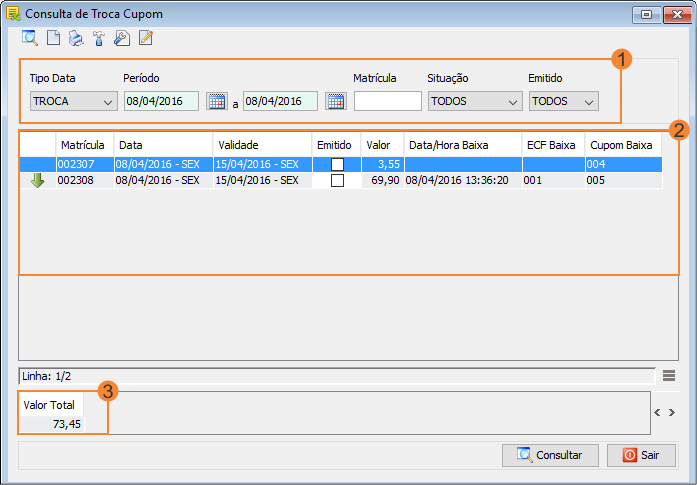The image size is (697, 485).
Task: Close the Consulta de Troca Cupom window
Action: click(677, 15)
